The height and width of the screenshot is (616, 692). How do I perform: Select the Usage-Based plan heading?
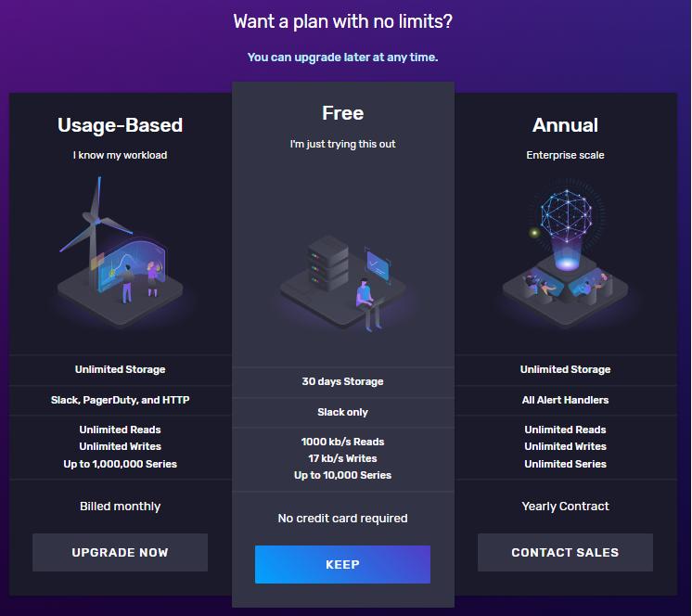coord(120,125)
